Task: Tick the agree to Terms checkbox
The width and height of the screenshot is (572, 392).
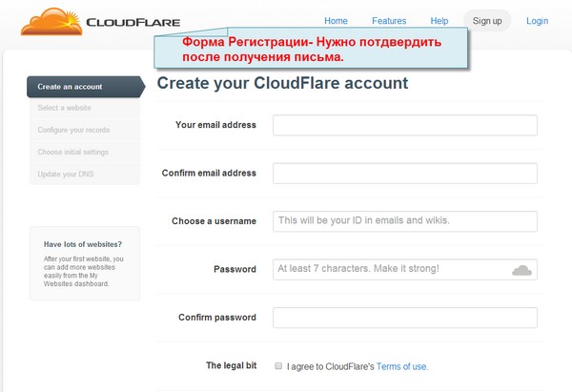Action: (x=278, y=365)
